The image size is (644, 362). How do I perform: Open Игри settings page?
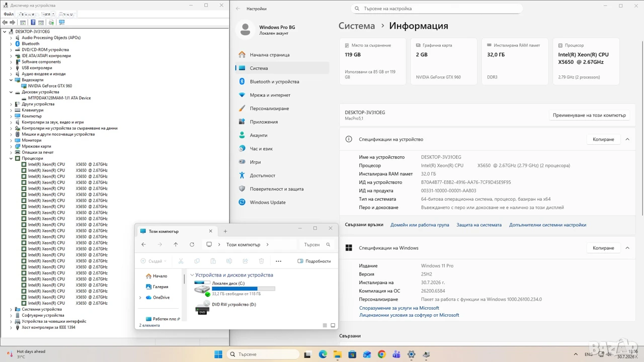point(282,162)
